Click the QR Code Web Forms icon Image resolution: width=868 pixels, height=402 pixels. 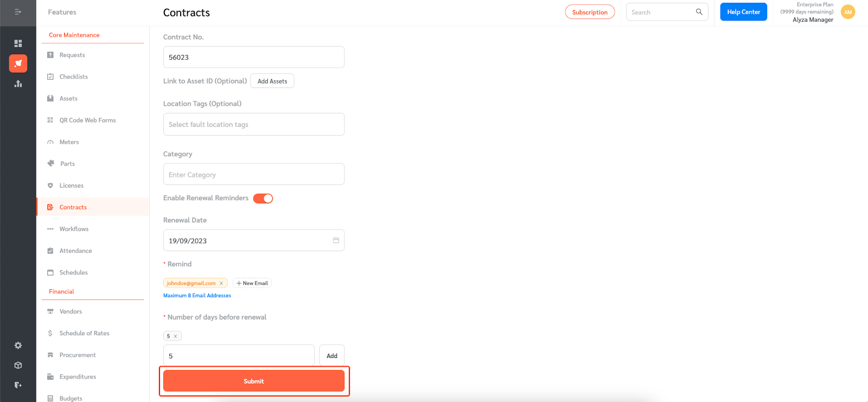coord(50,120)
